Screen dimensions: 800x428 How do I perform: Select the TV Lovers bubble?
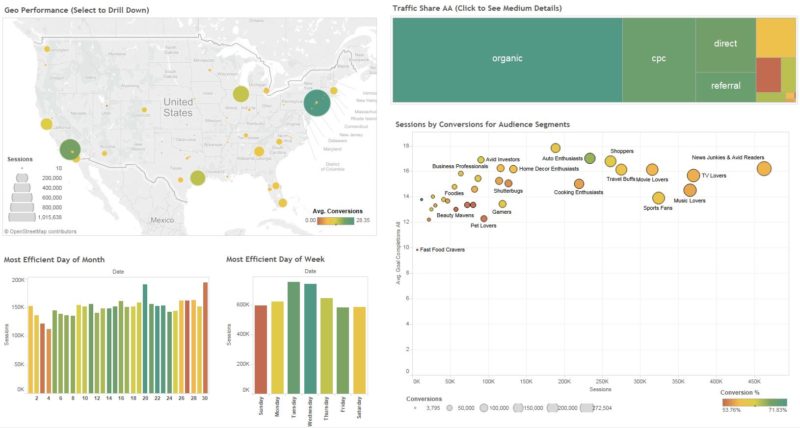pos(693,176)
